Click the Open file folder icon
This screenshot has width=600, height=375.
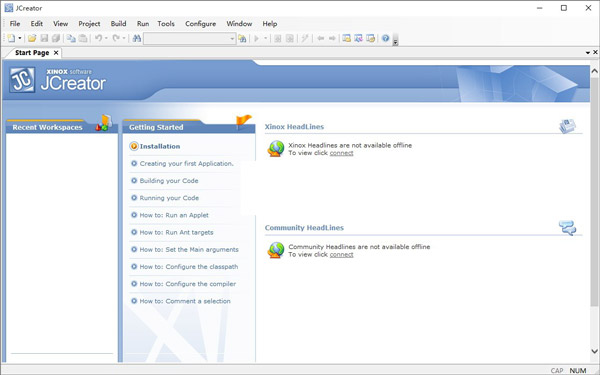(x=32, y=38)
